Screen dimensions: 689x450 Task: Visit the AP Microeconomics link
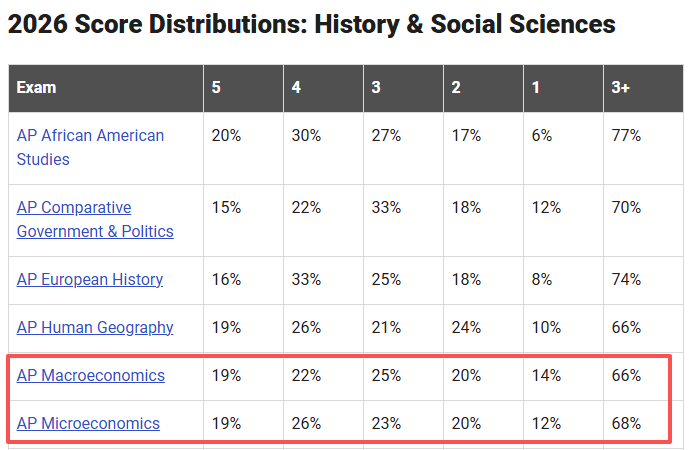coord(88,423)
